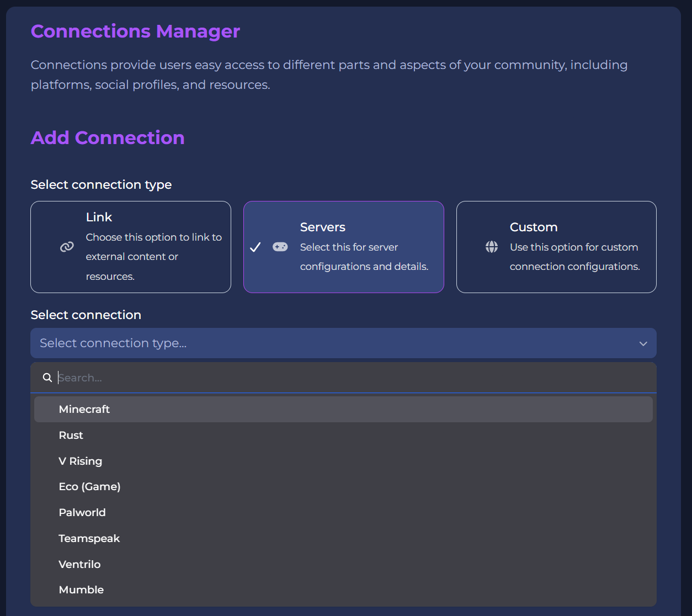Viewport: 692px width, 616px height.
Task: Select Eco (Game) in the list
Action: (89, 486)
